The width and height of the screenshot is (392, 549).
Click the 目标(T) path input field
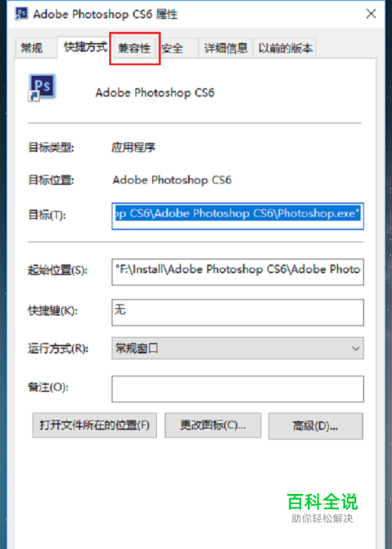[x=238, y=216]
